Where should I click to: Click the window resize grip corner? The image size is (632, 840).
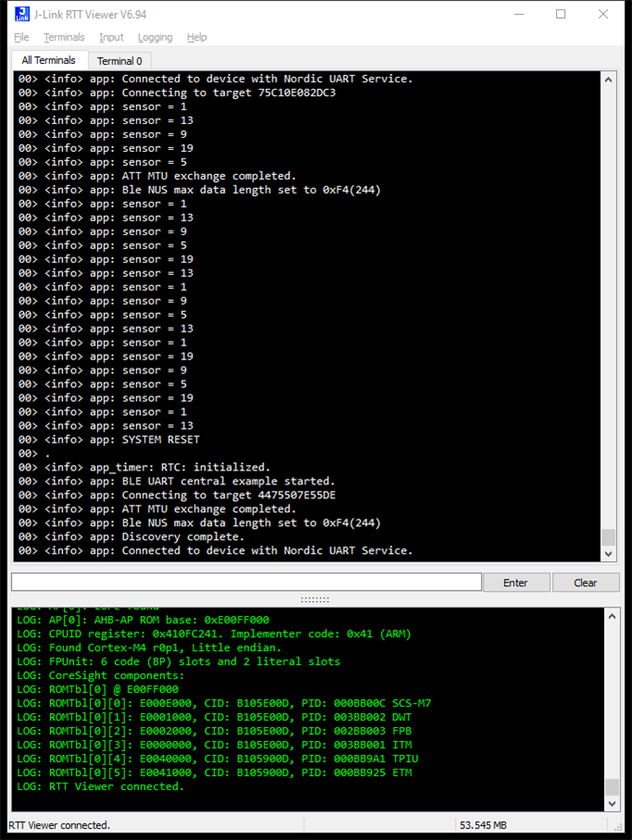(x=618, y=827)
